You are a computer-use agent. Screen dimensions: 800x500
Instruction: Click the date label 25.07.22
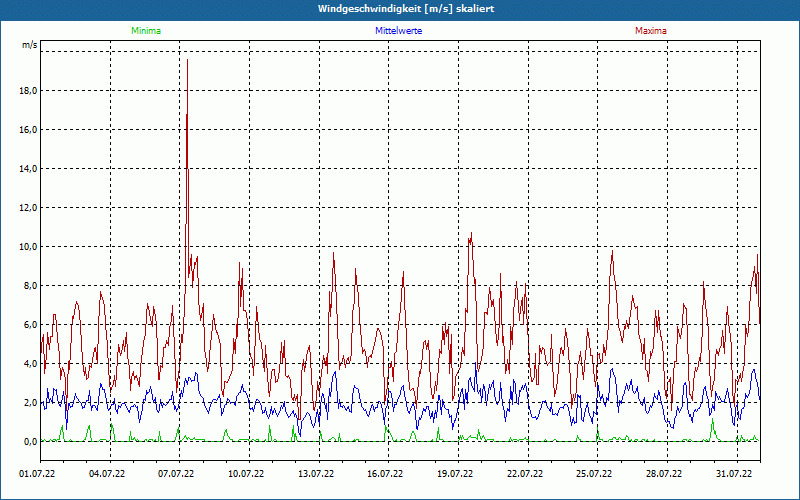[x=594, y=474]
